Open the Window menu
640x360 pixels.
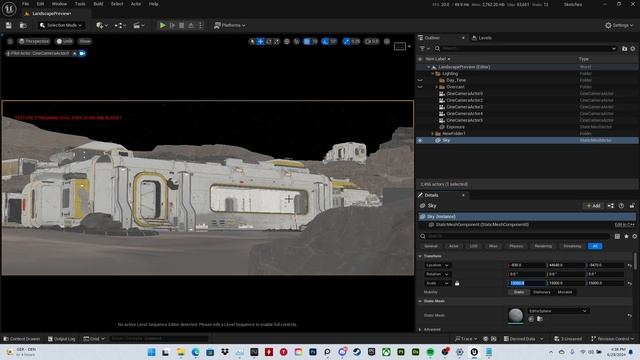click(x=59, y=4)
